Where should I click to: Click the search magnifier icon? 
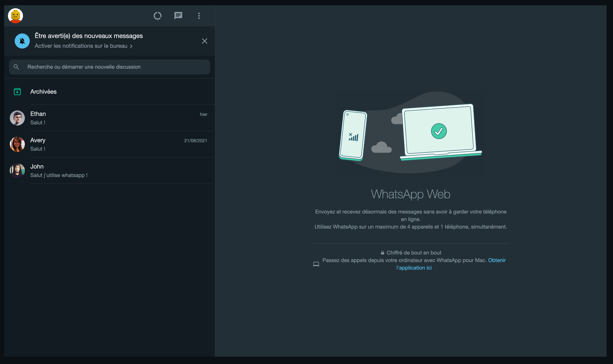tap(16, 67)
